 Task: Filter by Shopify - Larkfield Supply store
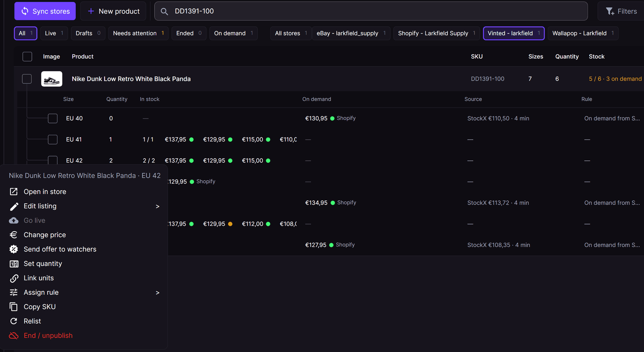[437, 33]
